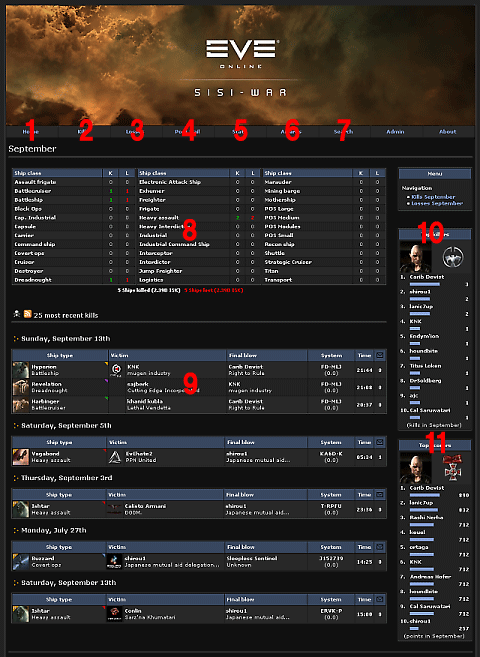This screenshot has height=657, width=480.
Task: Open Kills September navigation link
Action: pos(433,197)
